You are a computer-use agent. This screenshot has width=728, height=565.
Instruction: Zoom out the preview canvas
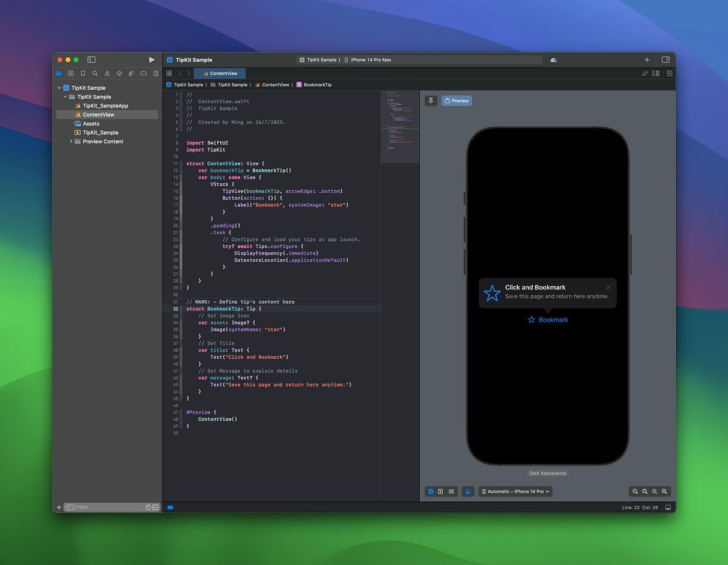[635, 492]
